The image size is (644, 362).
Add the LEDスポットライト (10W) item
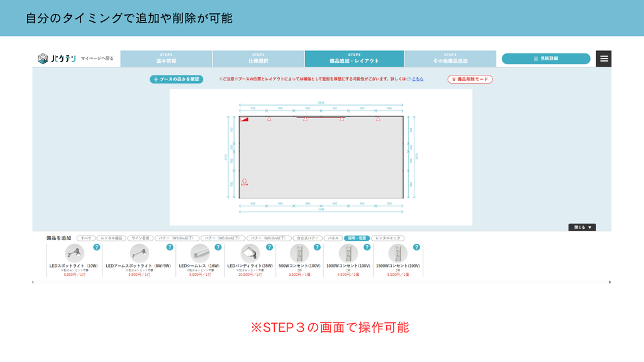[74, 260]
